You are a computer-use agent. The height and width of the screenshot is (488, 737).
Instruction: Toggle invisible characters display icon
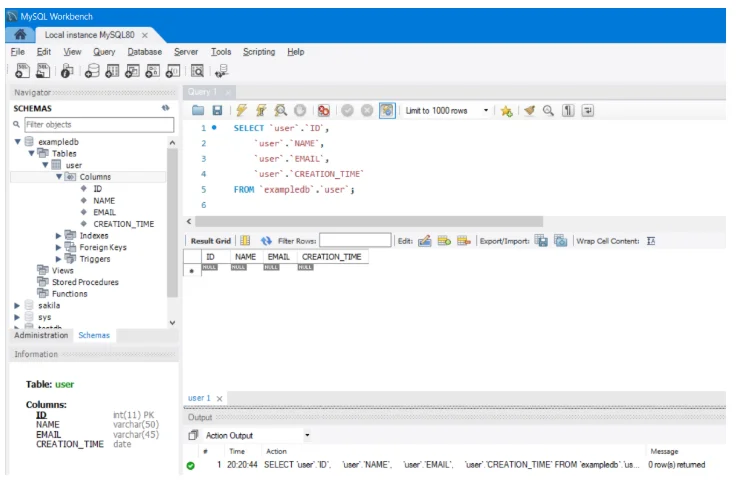(568, 110)
